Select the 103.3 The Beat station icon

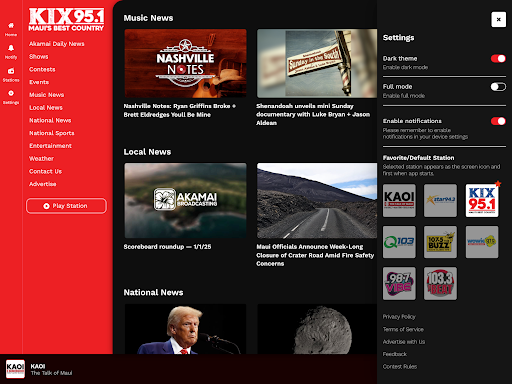coord(440,283)
